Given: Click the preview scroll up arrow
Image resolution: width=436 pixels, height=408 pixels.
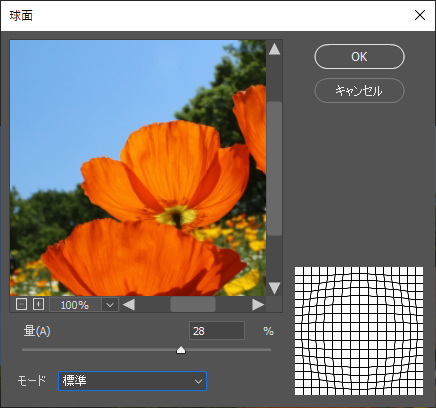Looking at the screenshot, I should 274,49.
